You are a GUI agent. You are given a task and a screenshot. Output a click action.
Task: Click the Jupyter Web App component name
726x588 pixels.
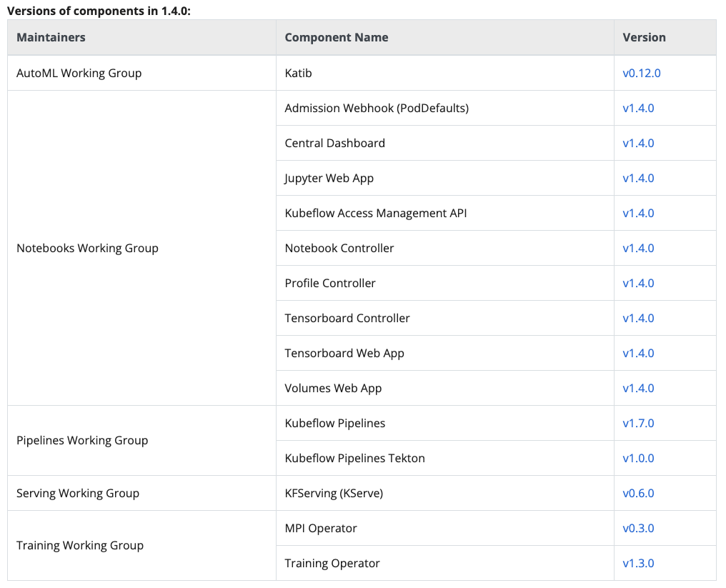pos(329,178)
